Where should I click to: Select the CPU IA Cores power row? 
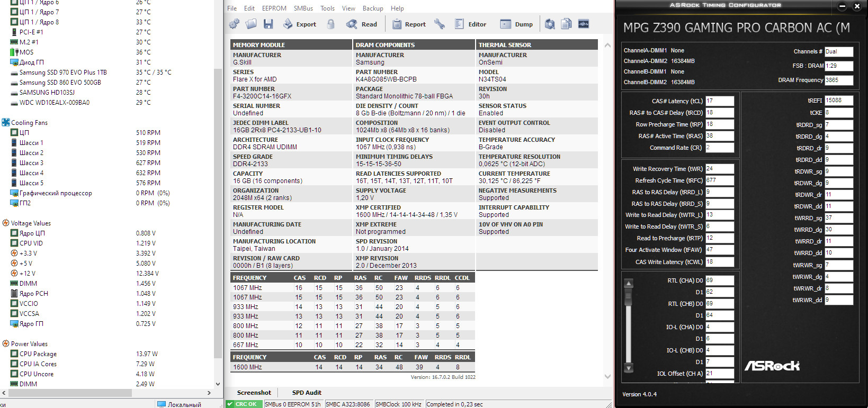(83, 364)
